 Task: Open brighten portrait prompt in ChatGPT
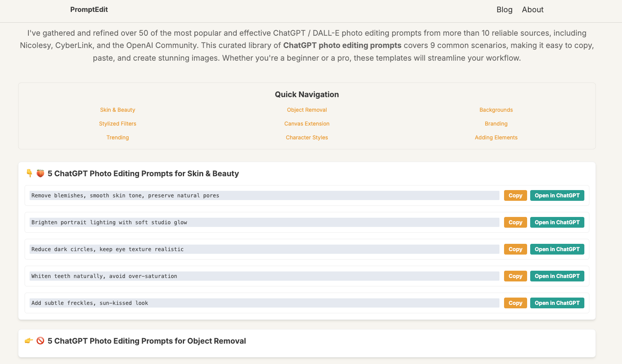[557, 222]
